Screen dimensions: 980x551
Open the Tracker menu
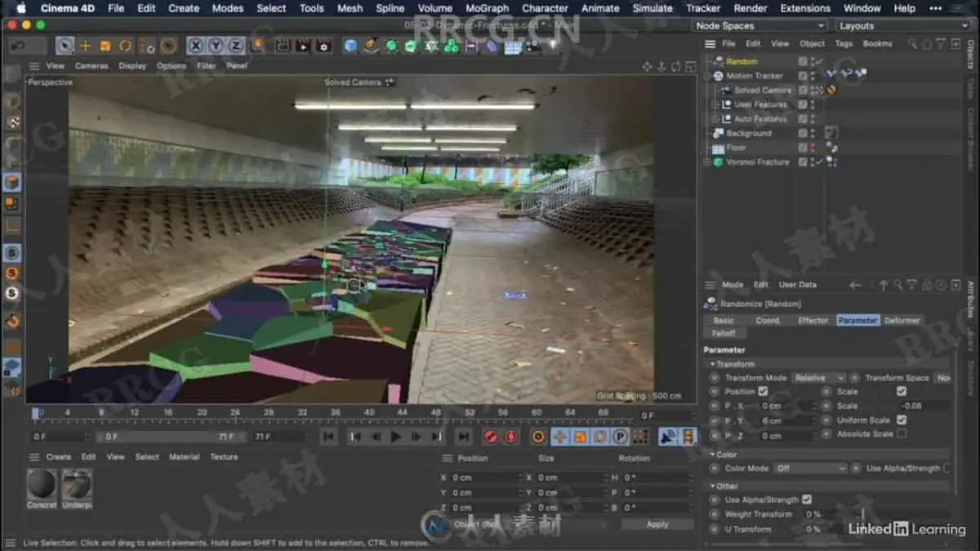(x=703, y=8)
